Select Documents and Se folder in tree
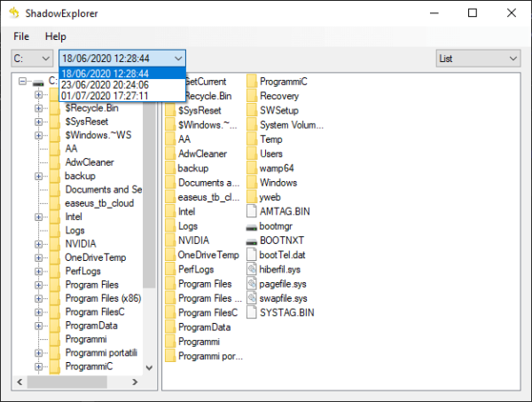 click(x=104, y=189)
